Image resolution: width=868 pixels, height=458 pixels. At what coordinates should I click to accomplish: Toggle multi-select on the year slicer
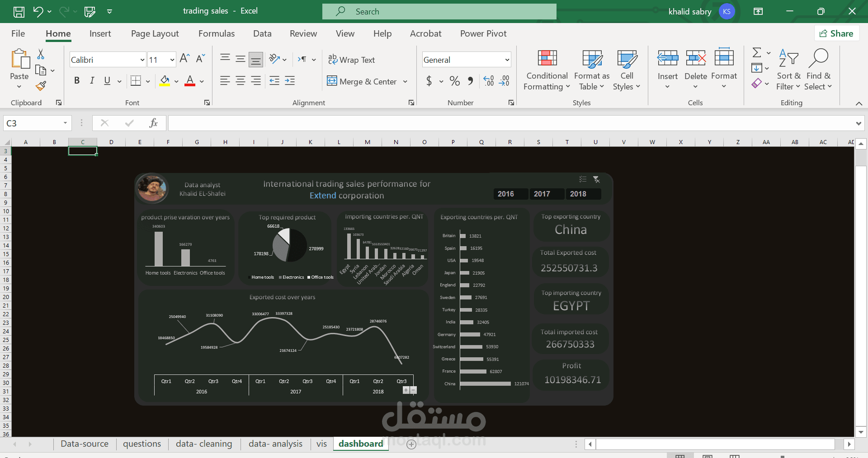(x=583, y=179)
